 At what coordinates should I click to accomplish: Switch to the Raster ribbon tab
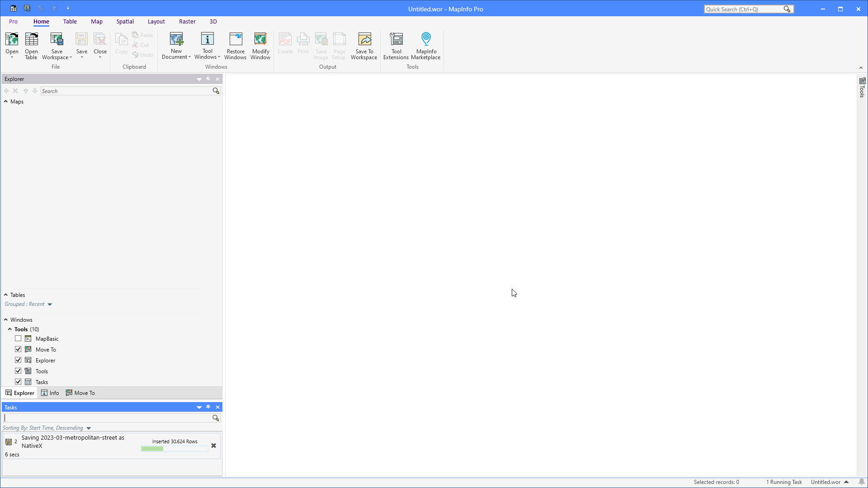click(187, 22)
